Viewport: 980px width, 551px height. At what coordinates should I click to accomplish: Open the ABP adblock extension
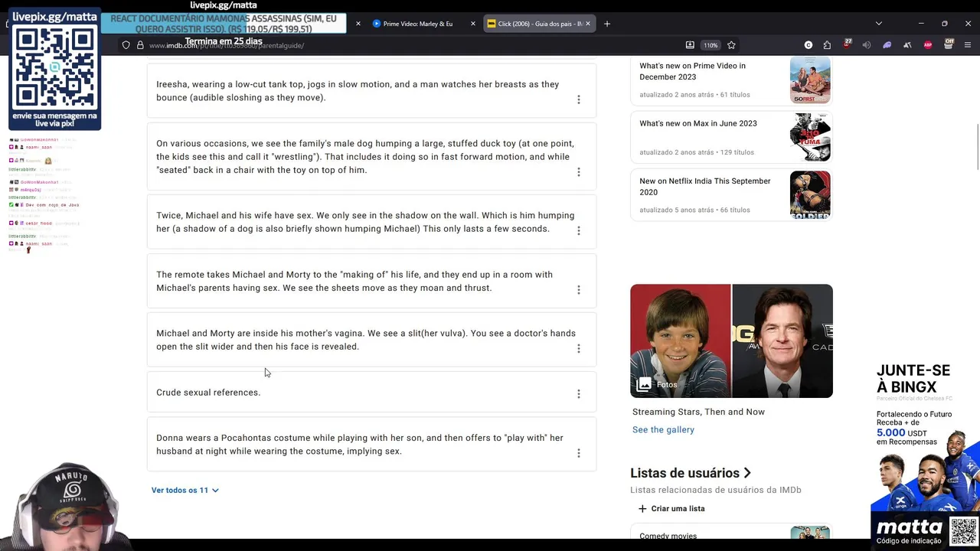[x=928, y=45]
